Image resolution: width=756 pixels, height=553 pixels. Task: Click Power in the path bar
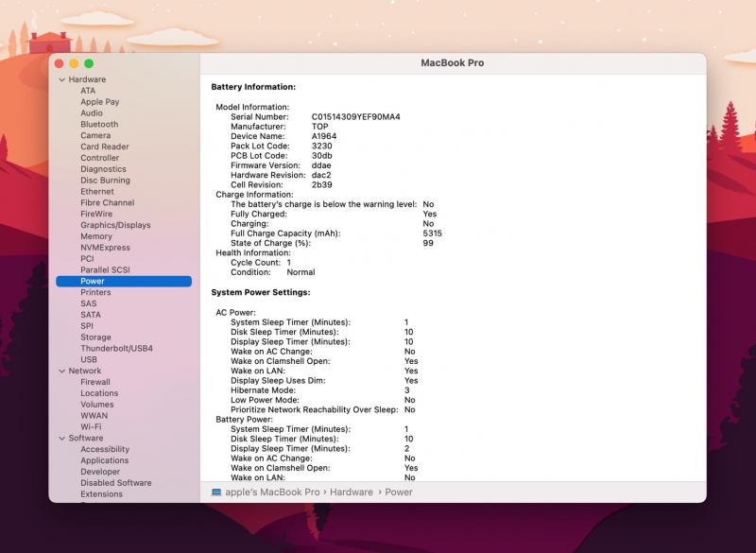point(399,493)
